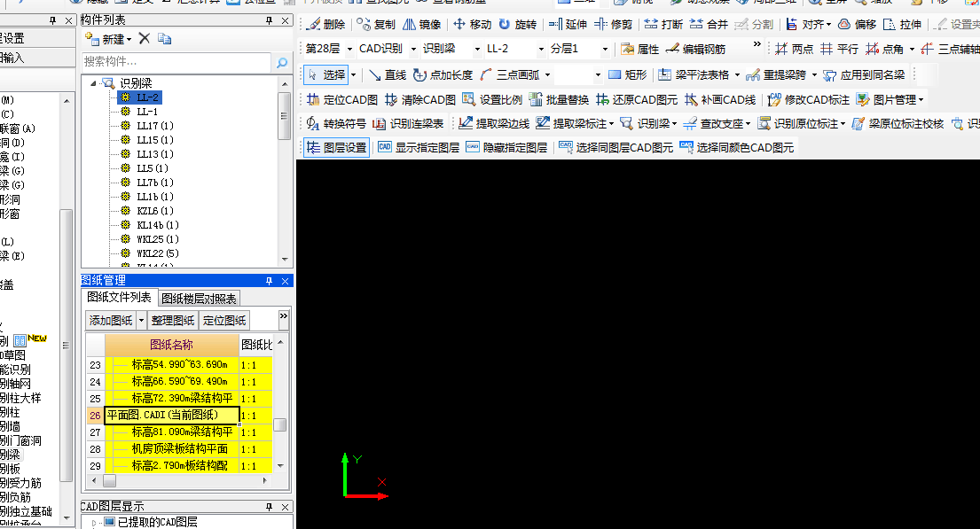The image size is (980, 529).
Task: Select drawing row 标高72.390m梁结构平
Action: tap(181, 399)
